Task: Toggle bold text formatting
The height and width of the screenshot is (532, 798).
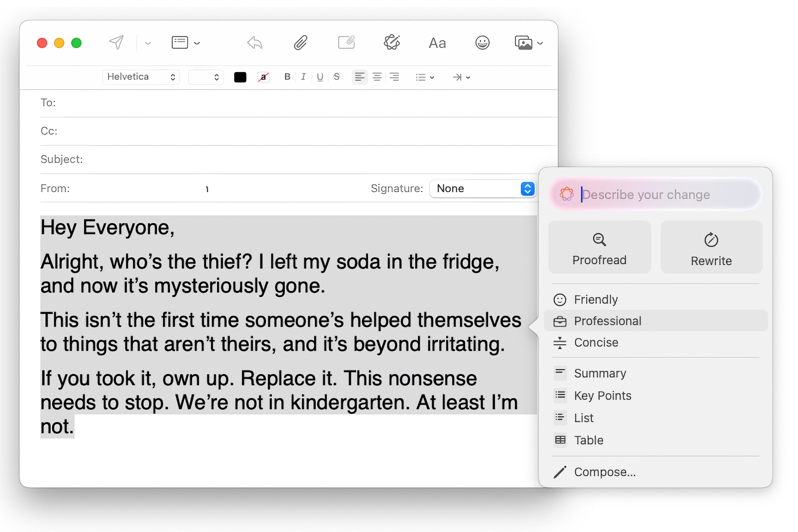Action: (287, 77)
